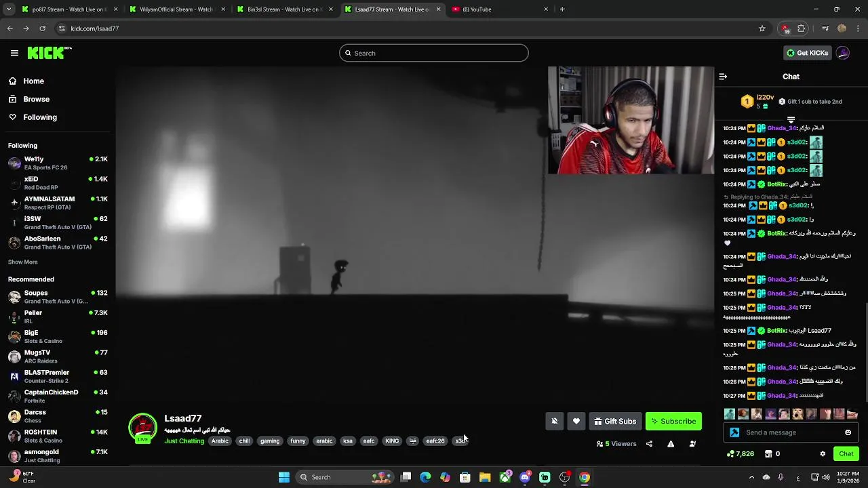Click the 5 Viewers count

pyautogui.click(x=616, y=444)
